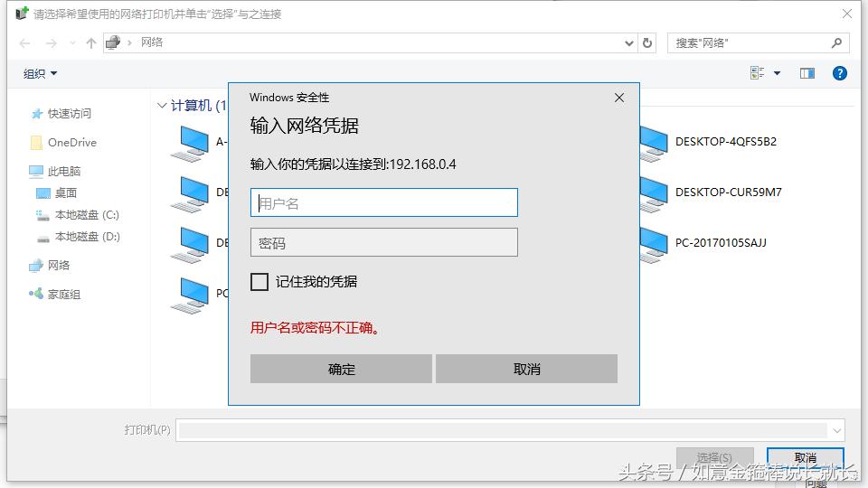Click the 选择(S) button
Viewport: 868px width, 488px height.
click(x=714, y=457)
